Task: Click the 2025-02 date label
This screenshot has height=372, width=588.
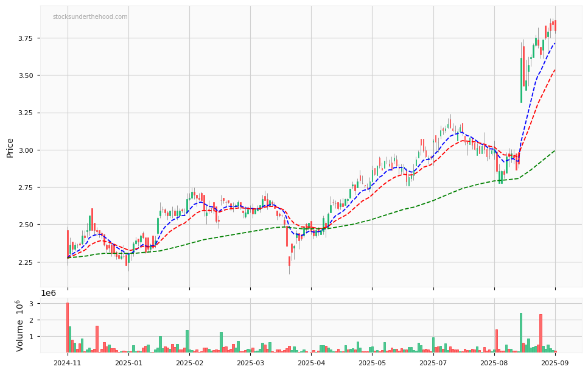Action: [x=189, y=363]
